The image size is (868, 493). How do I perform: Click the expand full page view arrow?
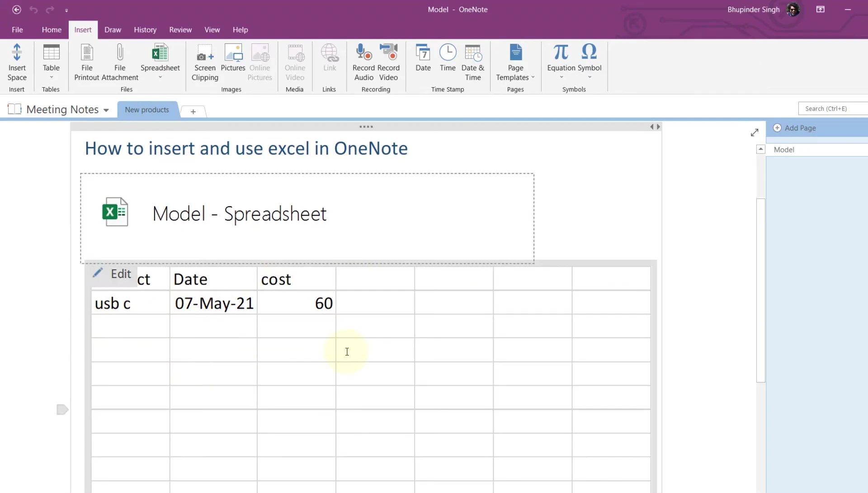[x=755, y=133]
